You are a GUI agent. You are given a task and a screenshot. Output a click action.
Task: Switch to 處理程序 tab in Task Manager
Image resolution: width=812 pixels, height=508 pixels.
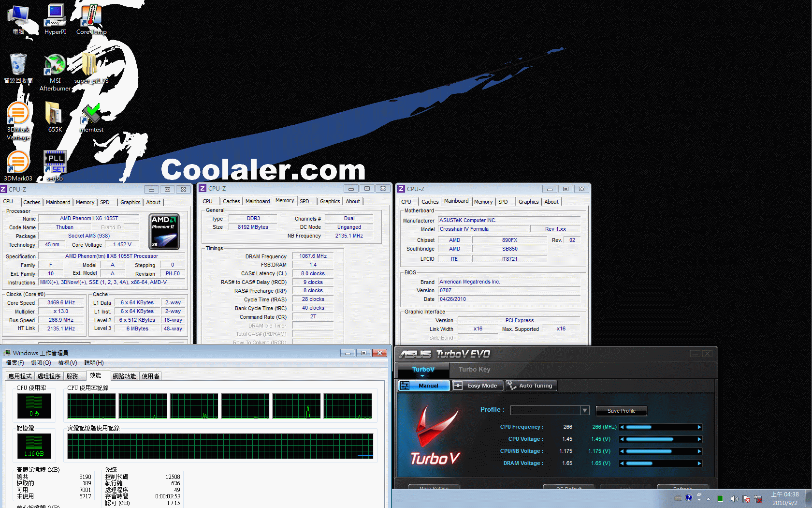(x=49, y=376)
